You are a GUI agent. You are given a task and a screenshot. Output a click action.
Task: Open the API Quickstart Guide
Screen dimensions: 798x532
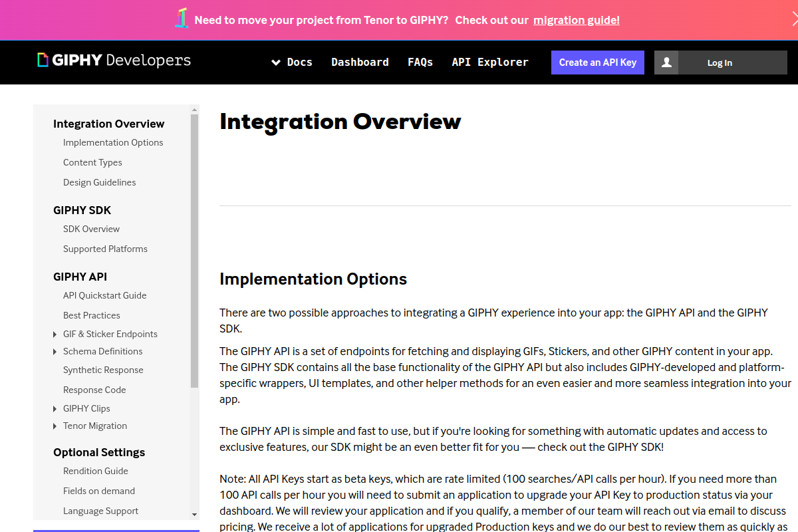click(105, 295)
